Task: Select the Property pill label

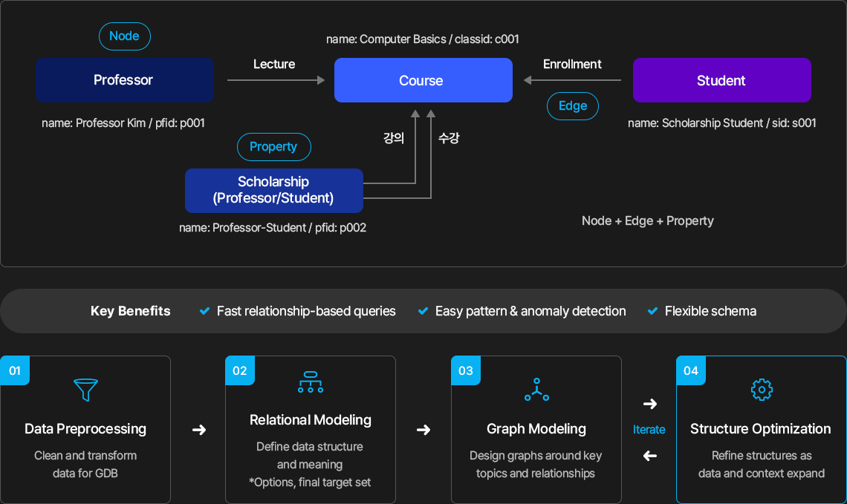Action: (x=274, y=147)
